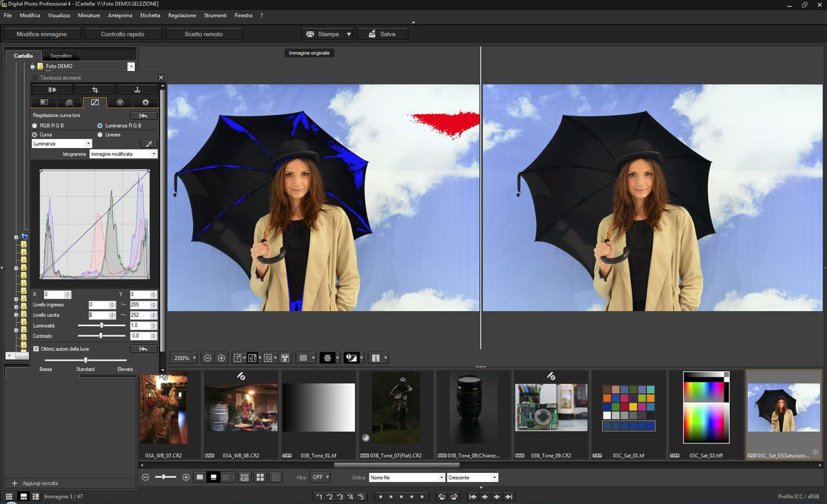The width and height of the screenshot is (827, 504).
Task: Click the info display icon below preview
Action: [x=376, y=358]
